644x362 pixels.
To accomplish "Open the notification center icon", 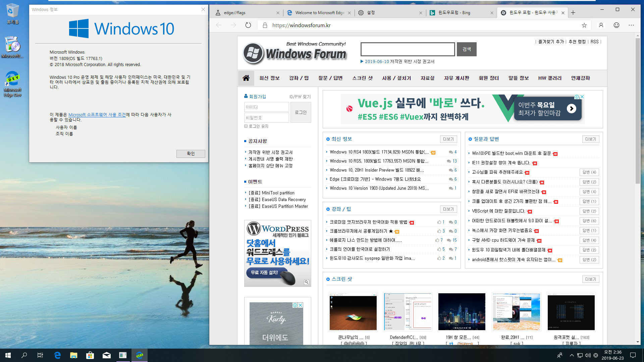I will (x=633, y=355).
